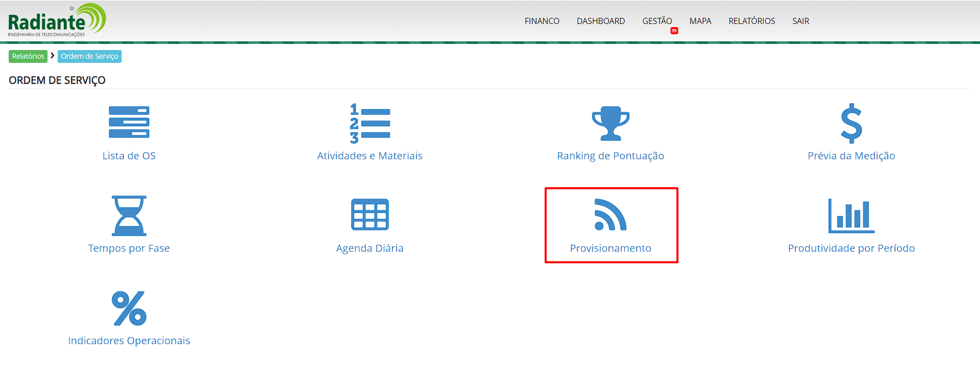Screen dimensions: 980x381
Task: Click the Agenda Diária table grid icon
Action: pyautogui.click(x=370, y=215)
